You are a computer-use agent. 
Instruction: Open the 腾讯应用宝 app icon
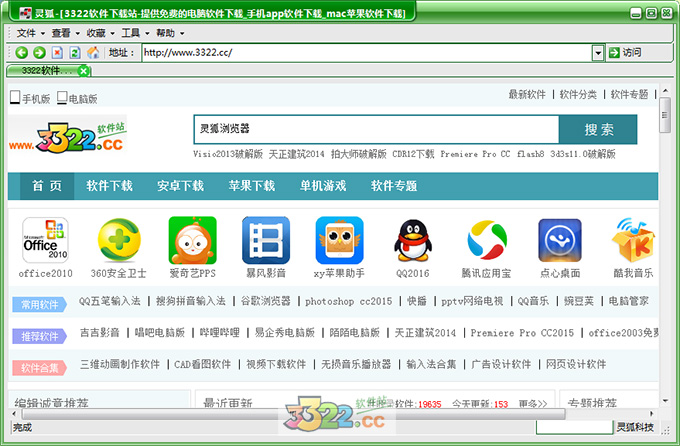487,240
